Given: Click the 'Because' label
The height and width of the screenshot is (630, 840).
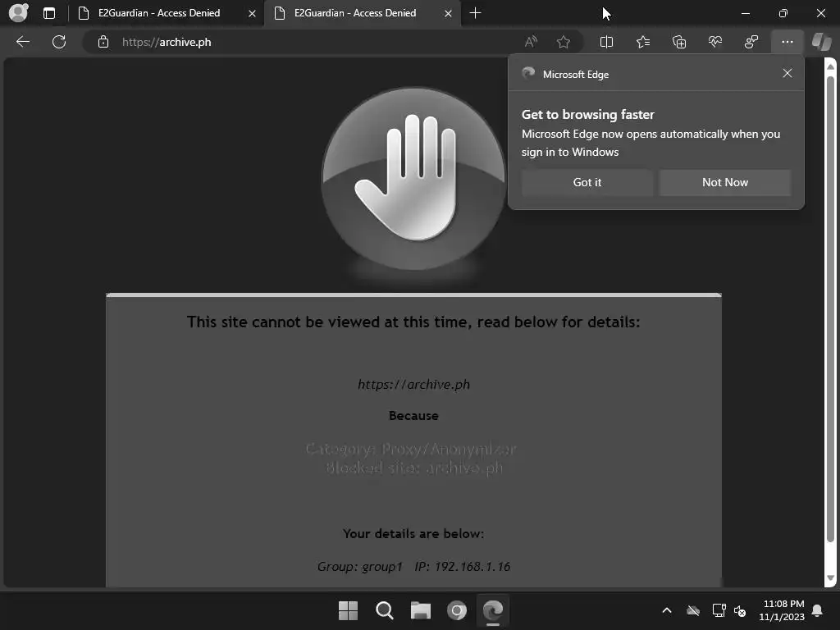Looking at the screenshot, I should [x=413, y=416].
